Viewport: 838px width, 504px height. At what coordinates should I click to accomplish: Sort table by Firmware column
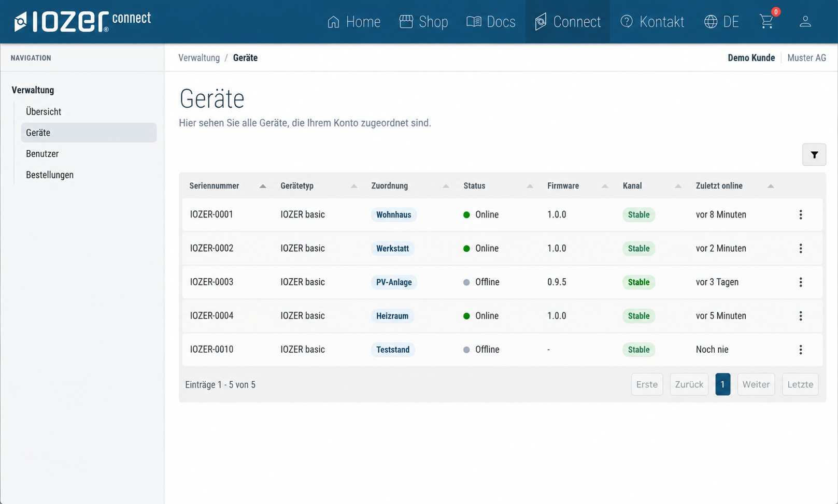pos(577,185)
